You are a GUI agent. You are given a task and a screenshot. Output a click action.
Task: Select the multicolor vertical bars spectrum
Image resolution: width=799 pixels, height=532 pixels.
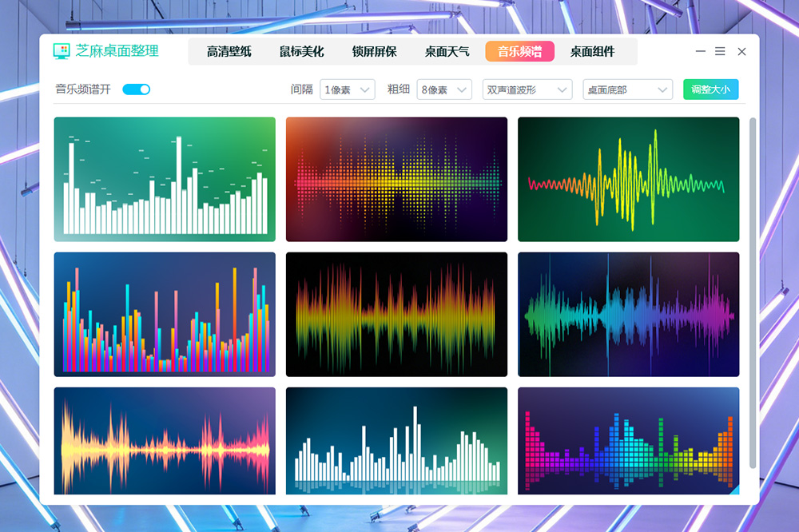pyautogui.click(x=165, y=315)
